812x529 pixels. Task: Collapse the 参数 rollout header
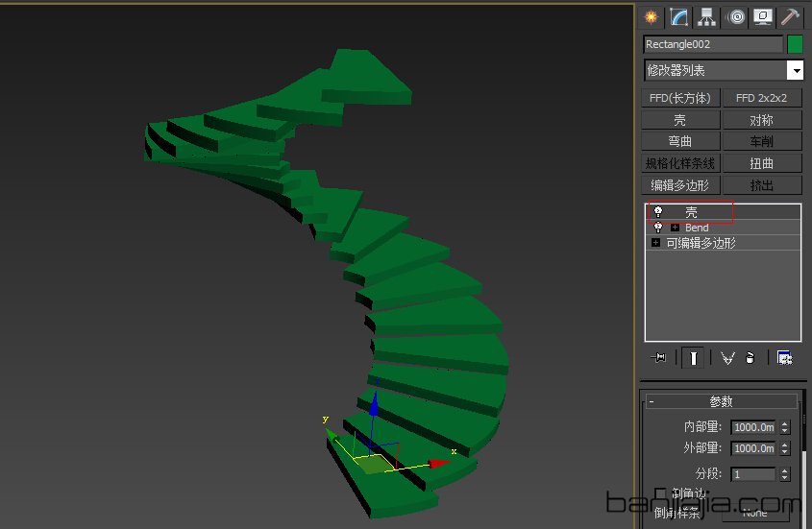pyautogui.click(x=721, y=401)
